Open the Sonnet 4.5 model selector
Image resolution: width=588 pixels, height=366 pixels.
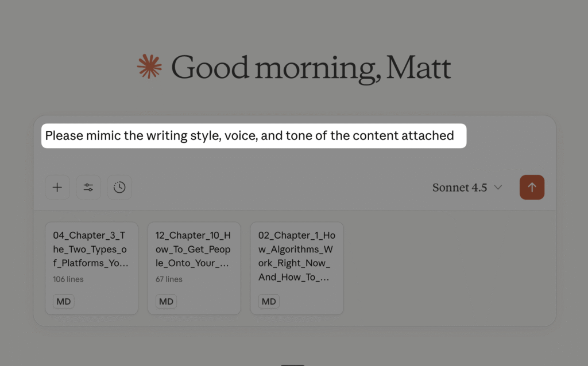coord(459,188)
